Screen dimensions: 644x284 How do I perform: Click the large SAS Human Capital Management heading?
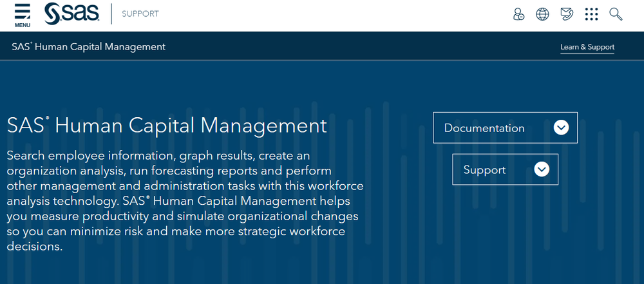click(167, 126)
